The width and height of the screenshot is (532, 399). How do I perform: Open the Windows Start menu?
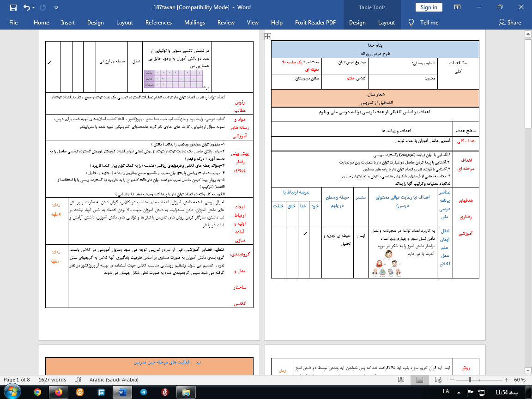(12, 392)
